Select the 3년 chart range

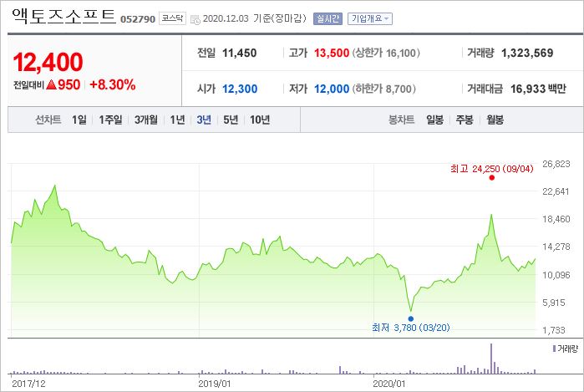pos(204,120)
